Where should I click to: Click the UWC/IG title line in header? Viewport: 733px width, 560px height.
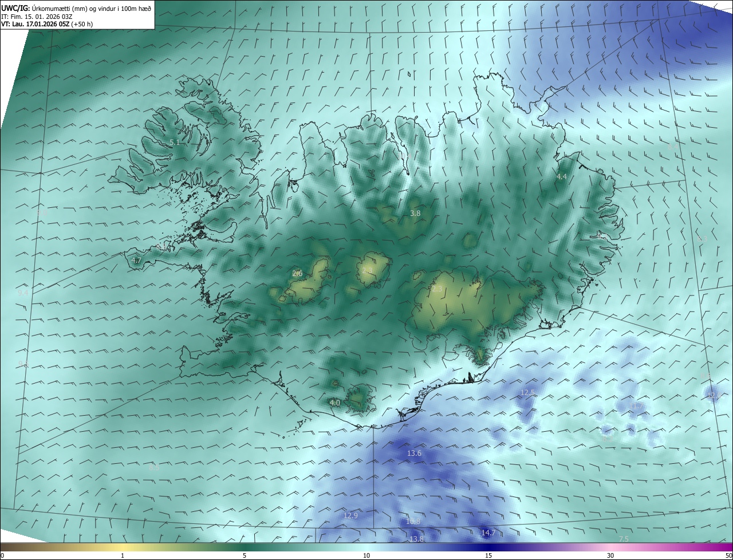coord(76,8)
